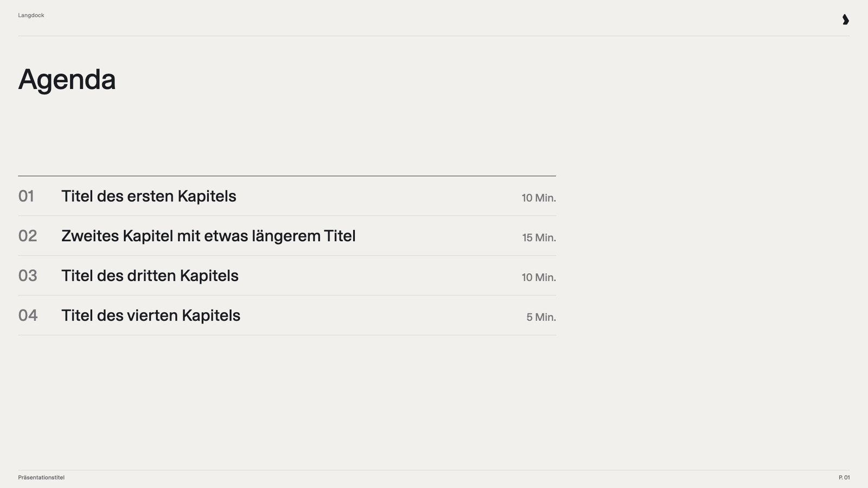Viewport: 868px width, 488px height.
Task: Click the Langdock header label
Action: 31,15
